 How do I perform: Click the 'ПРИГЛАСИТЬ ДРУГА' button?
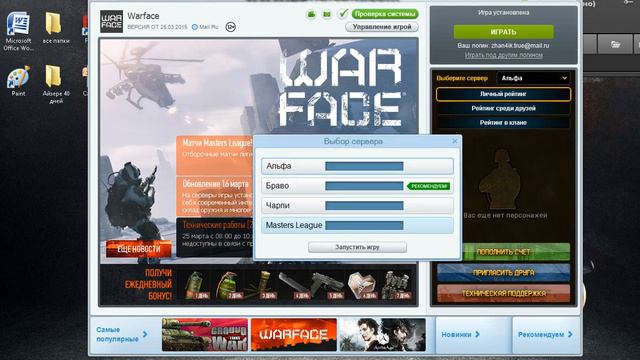point(504,273)
